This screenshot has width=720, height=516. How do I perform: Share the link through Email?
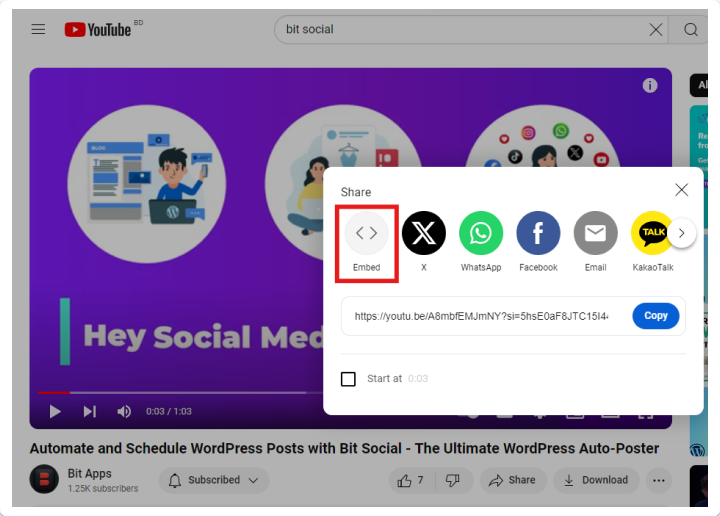(596, 233)
